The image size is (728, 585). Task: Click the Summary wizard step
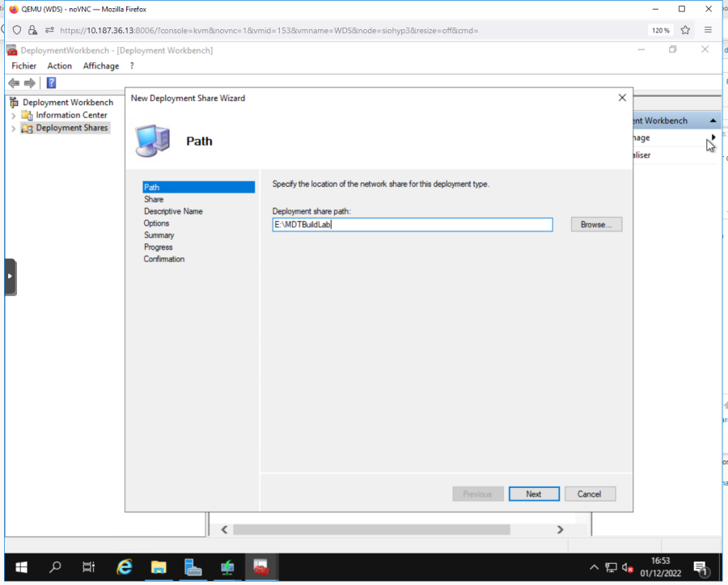click(x=159, y=235)
